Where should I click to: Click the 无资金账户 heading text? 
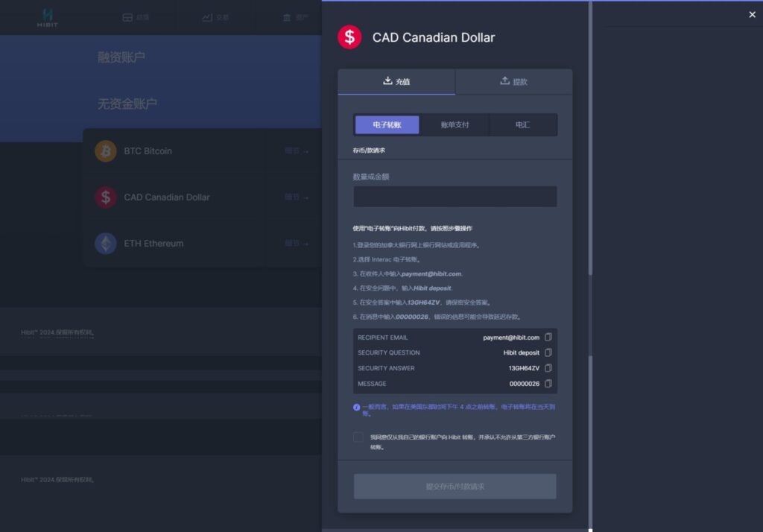point(127,104)
